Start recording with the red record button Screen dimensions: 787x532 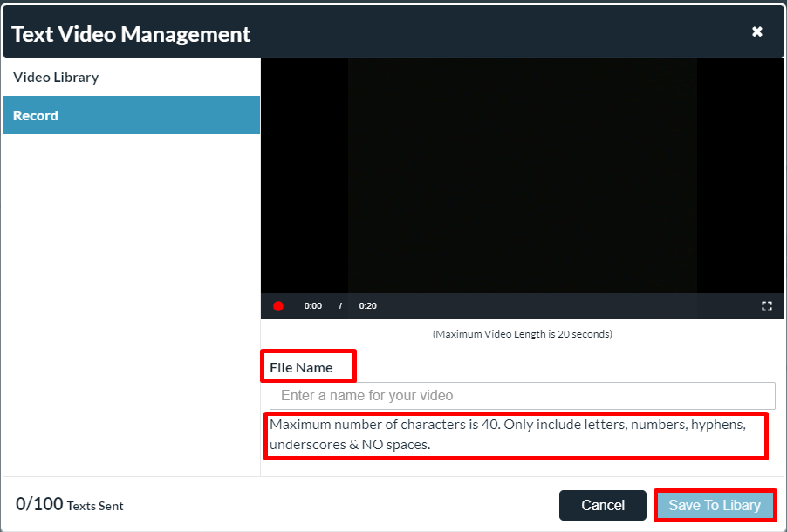coord(278,306)
